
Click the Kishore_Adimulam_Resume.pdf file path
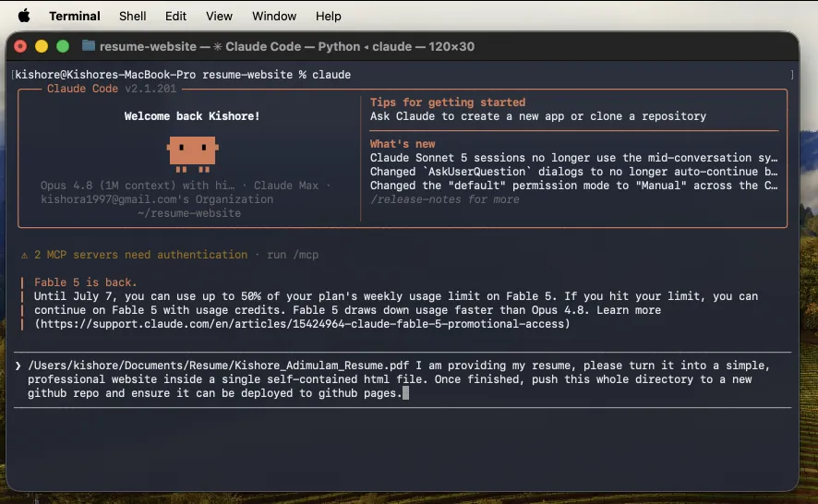218,366
